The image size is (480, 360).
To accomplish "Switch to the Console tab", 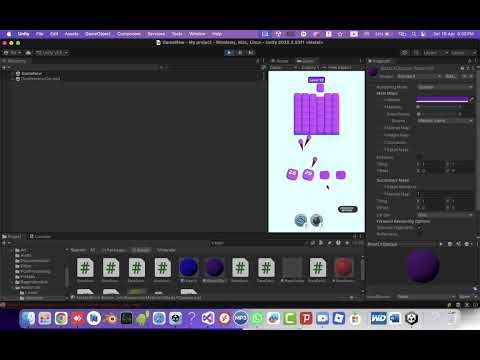I will pos(40,236).
